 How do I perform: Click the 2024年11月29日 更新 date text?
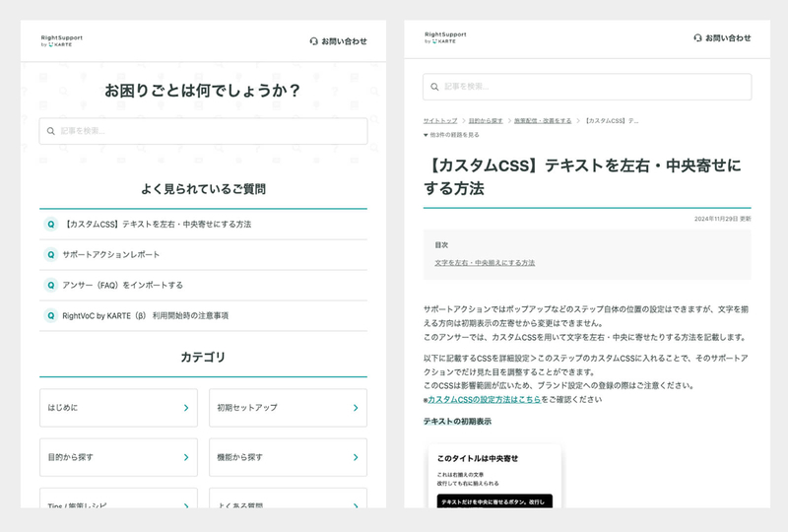tap(723, 219)
